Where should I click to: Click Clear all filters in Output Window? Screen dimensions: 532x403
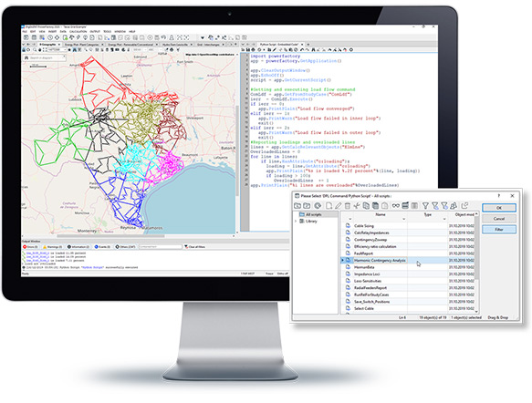pos(194,247)
